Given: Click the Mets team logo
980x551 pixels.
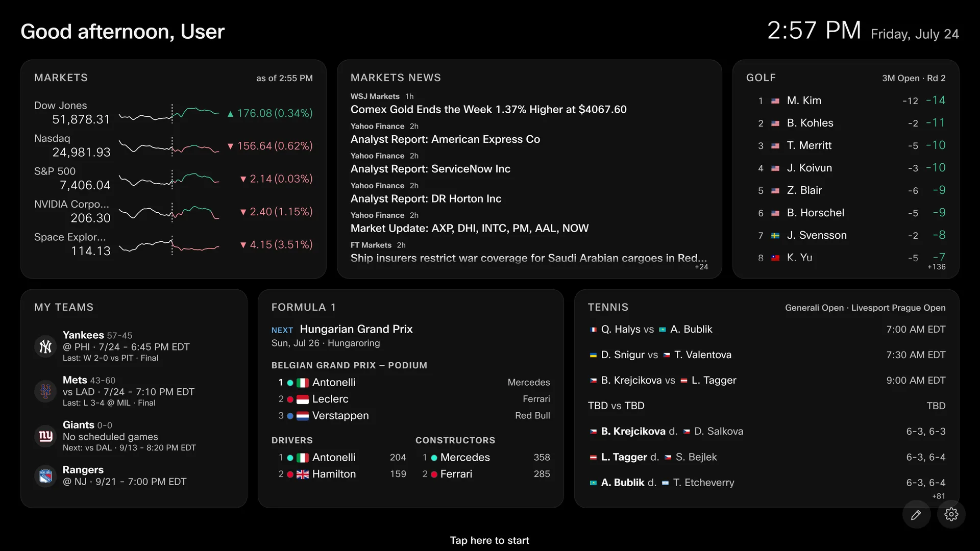Looking at the screenshot, I should (45, 391).
